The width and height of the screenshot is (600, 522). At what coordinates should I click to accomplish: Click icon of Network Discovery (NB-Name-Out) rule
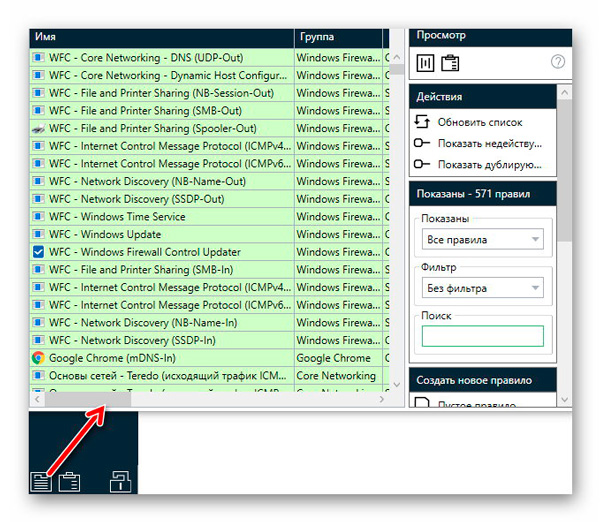(38, 181)
